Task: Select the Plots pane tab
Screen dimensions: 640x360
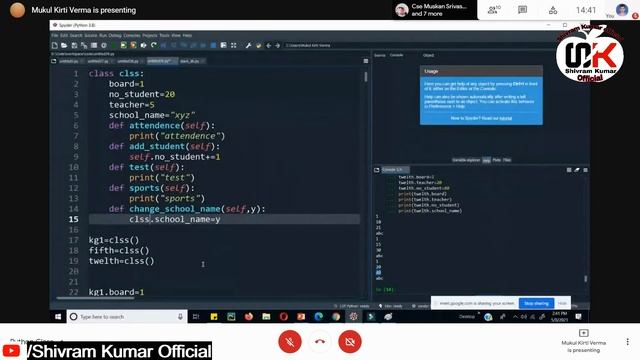Action: (496, 160)
